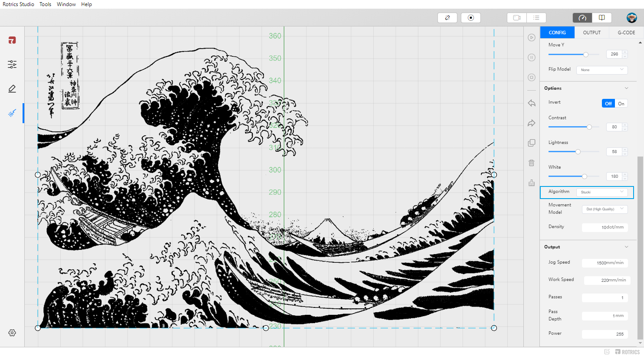Open the Flip Model dropdown
644x356 pixels.
click(602, 70)
